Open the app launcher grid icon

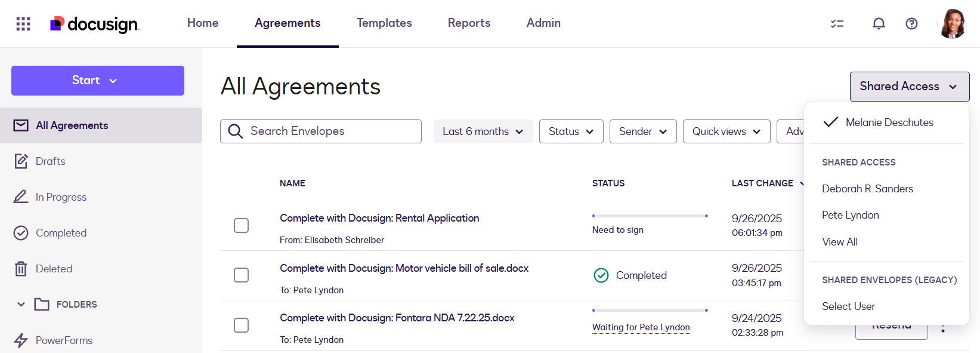pyautogui.click(x=23, y=24)
